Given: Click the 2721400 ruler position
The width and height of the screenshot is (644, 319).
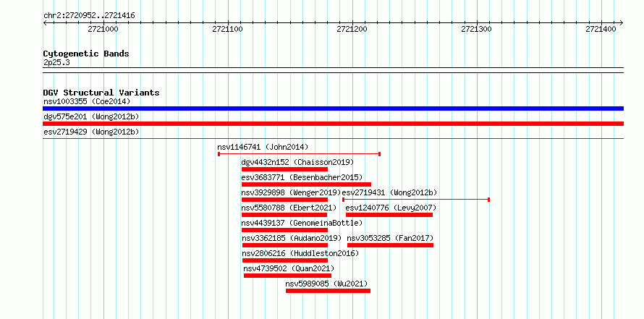Looking at the screenshot, I should click(601, 29).
